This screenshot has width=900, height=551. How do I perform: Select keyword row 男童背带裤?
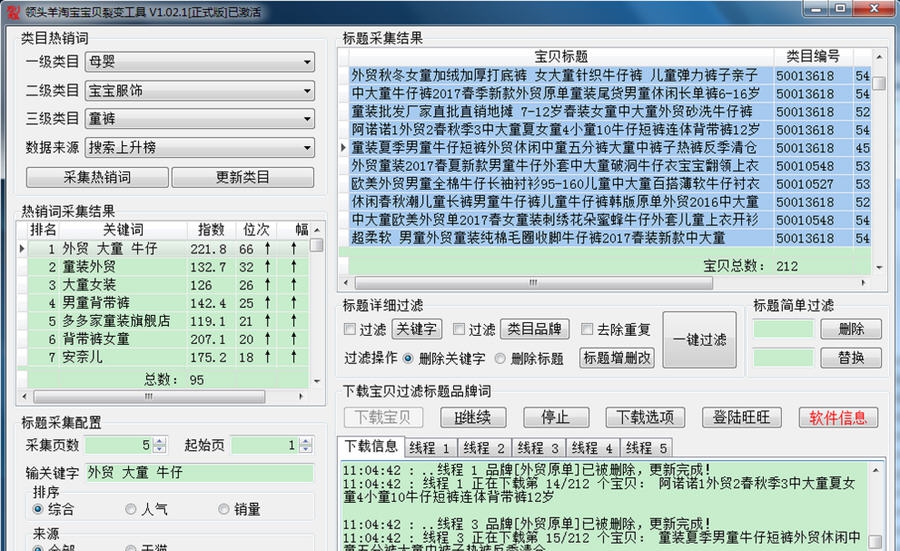[168, 303]
